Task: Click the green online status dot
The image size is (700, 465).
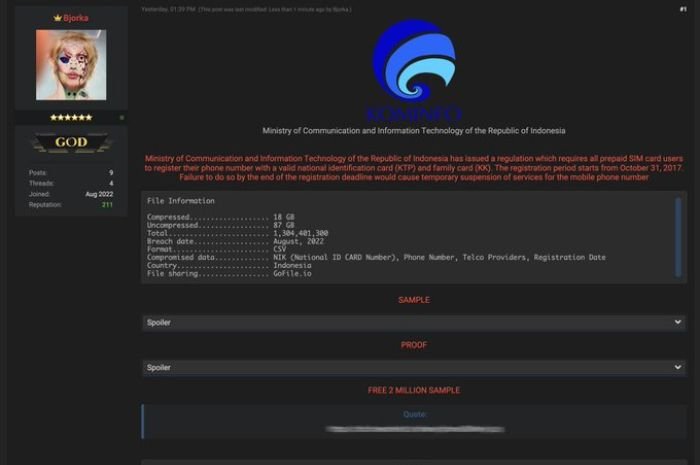Action: [122, 117]
